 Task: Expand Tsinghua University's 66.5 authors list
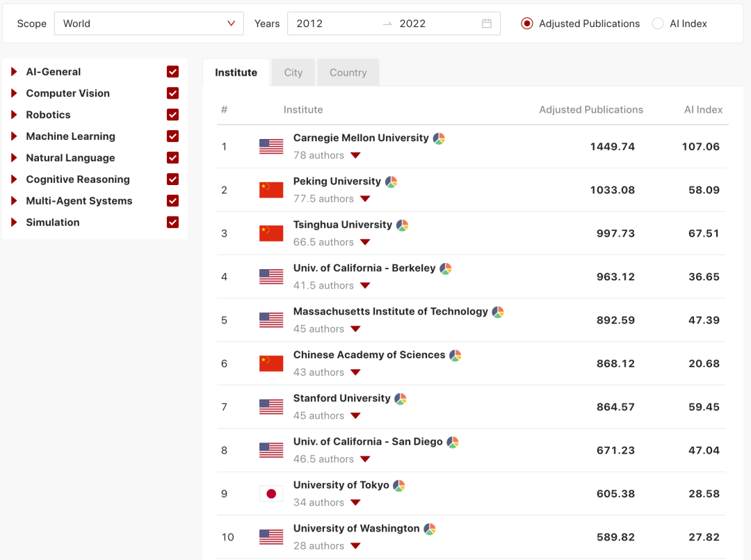[366, 242]
